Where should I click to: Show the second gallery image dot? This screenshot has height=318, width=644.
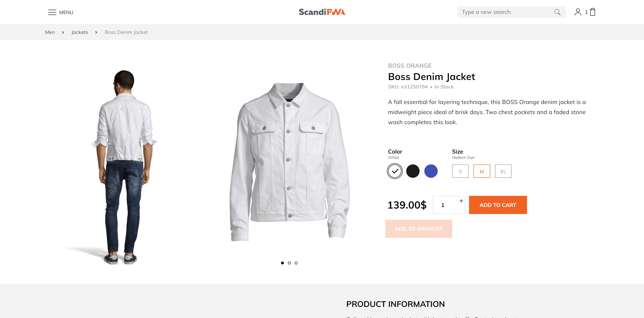pos(289,263)
